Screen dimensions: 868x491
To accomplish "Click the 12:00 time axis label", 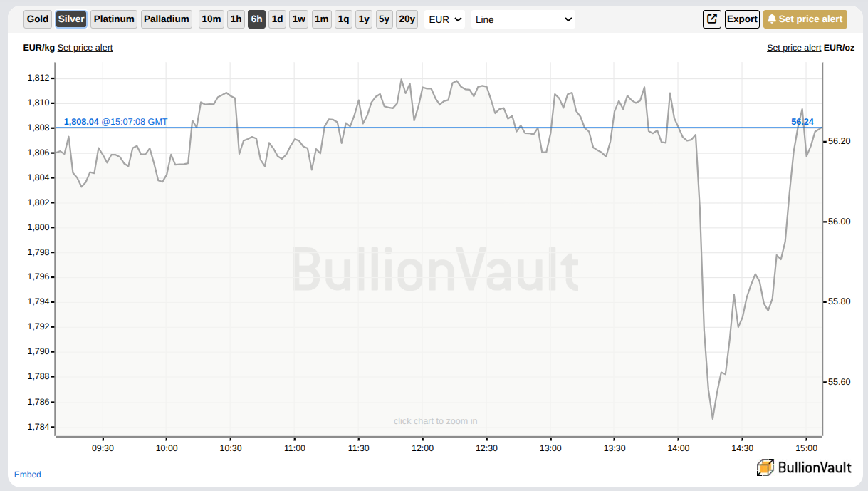I will tap(423, 448).
